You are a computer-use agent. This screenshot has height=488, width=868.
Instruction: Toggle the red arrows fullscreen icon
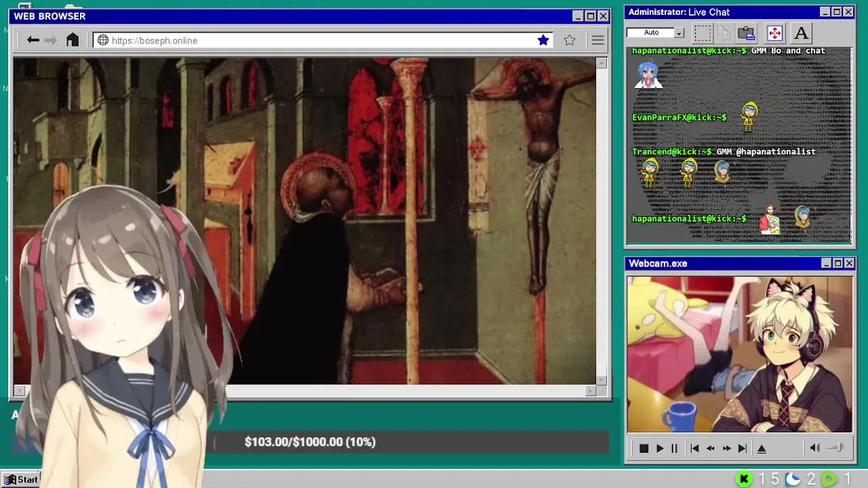tap(774, 33)
